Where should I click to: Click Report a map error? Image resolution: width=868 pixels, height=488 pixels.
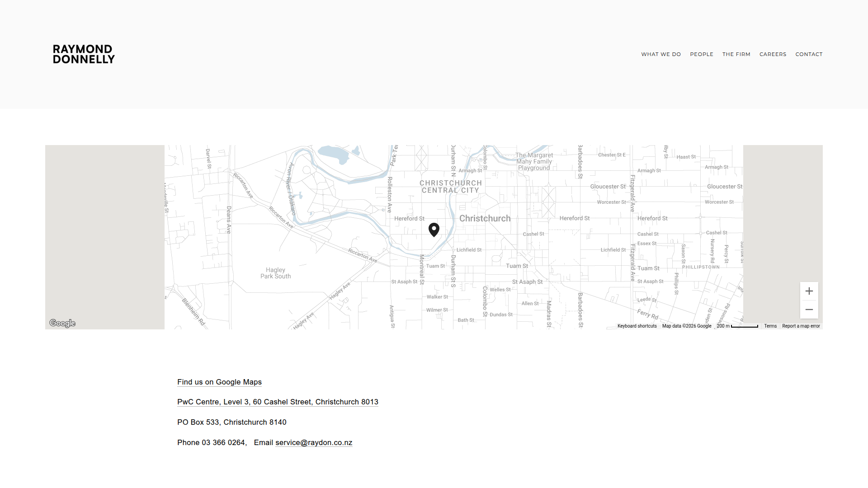pos(801,326)
